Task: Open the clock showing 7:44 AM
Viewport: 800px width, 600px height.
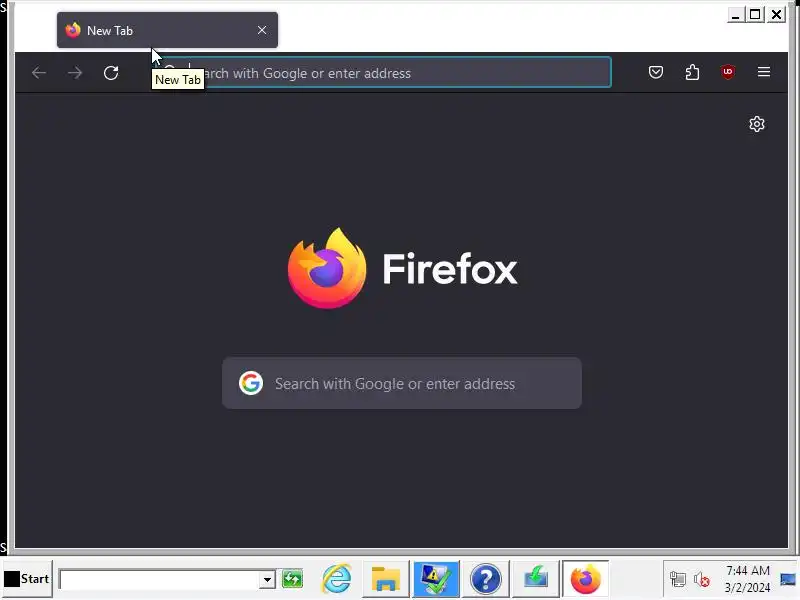Action: pyautogui.click(x=747, y=579)
